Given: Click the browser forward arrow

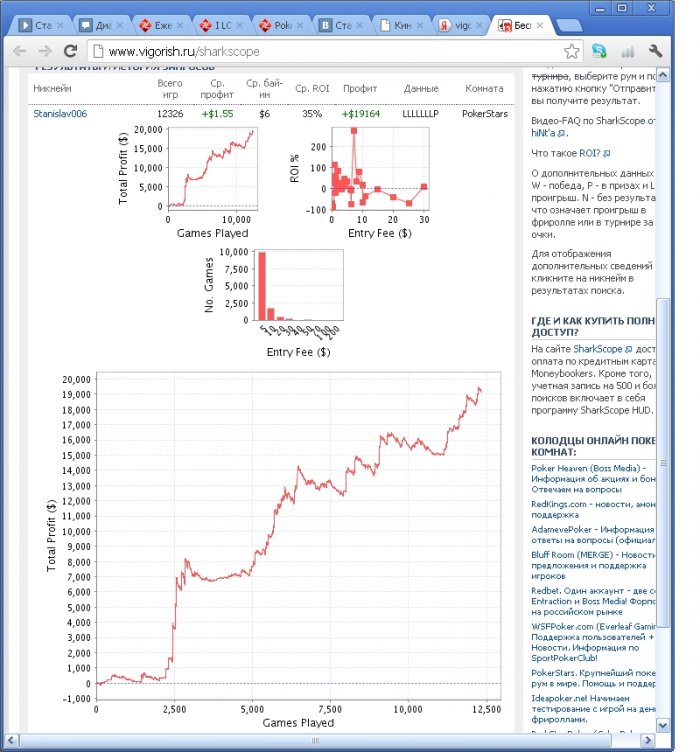Looking at the screenshot, I should (45, 51).
